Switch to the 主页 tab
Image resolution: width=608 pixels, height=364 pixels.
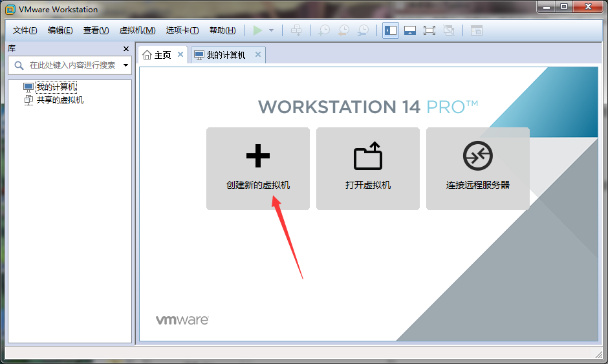pos(162,55)
